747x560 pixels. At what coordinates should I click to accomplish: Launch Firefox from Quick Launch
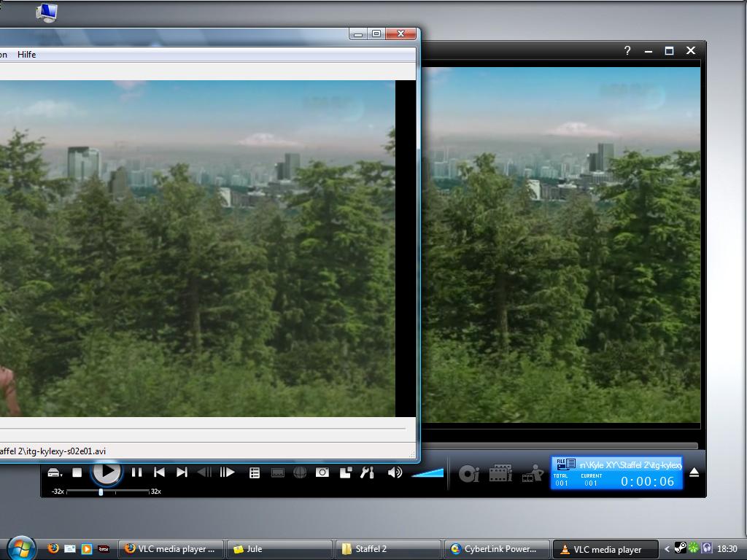[x=53, y=548]
